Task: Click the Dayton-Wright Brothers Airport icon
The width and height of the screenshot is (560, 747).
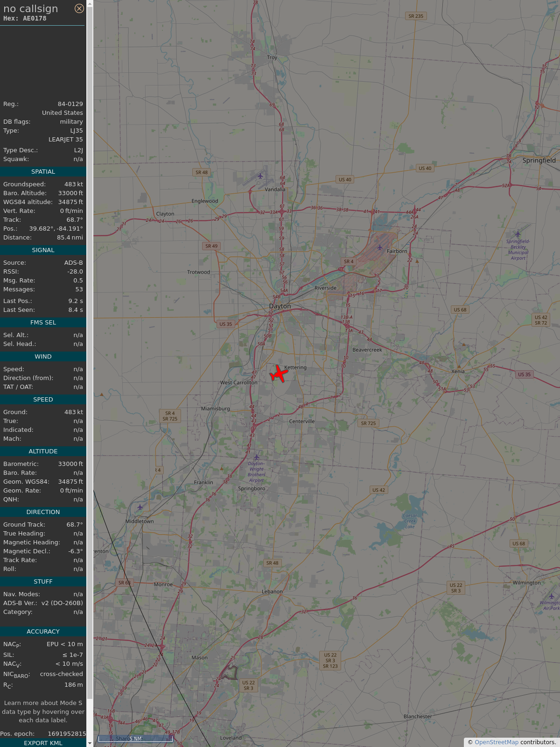Action: click(256, 457)
